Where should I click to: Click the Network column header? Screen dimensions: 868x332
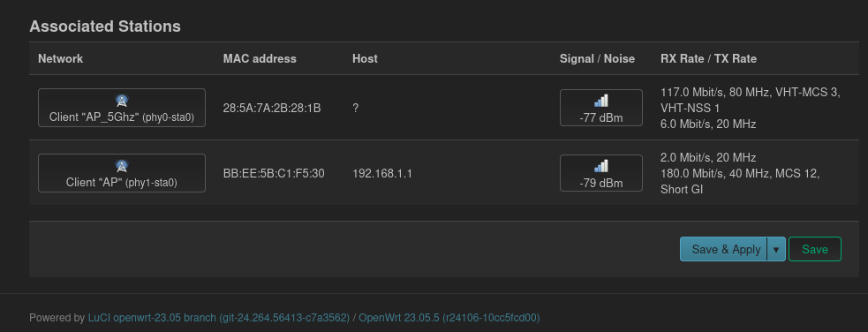coord(60,58)
